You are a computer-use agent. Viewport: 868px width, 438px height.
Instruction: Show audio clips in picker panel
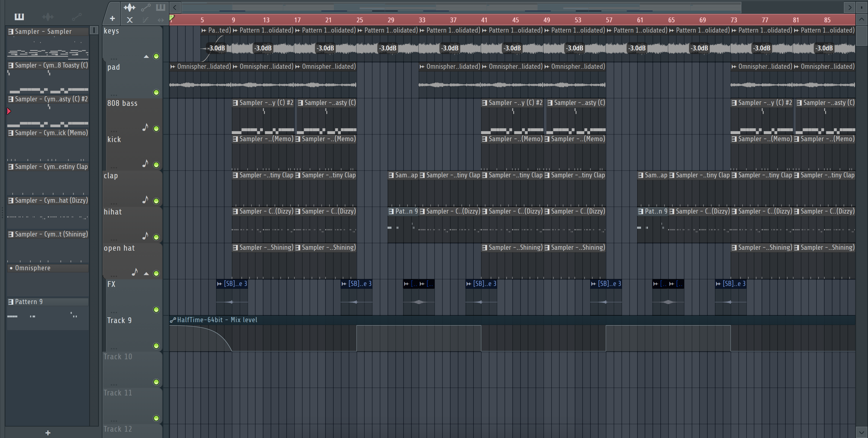(x=48, y=17)
